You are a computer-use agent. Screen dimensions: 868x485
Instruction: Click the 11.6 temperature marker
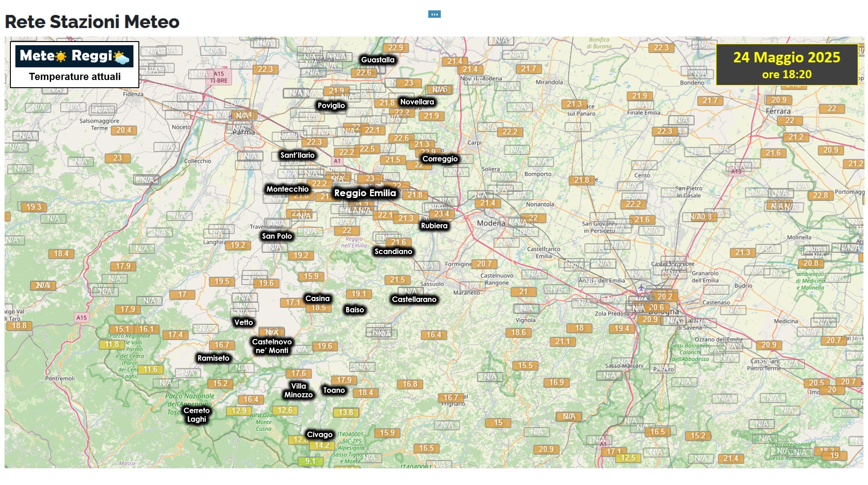pyautogui.click(x=150, y=369)
